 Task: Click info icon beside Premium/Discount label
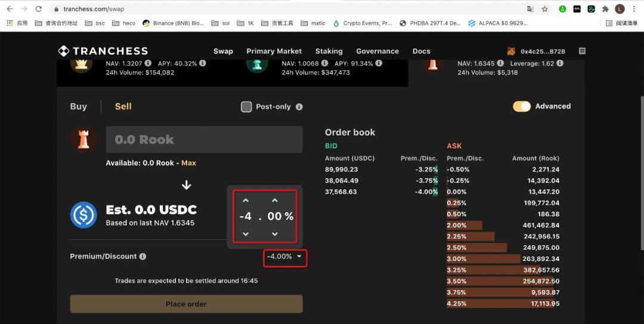143,257
